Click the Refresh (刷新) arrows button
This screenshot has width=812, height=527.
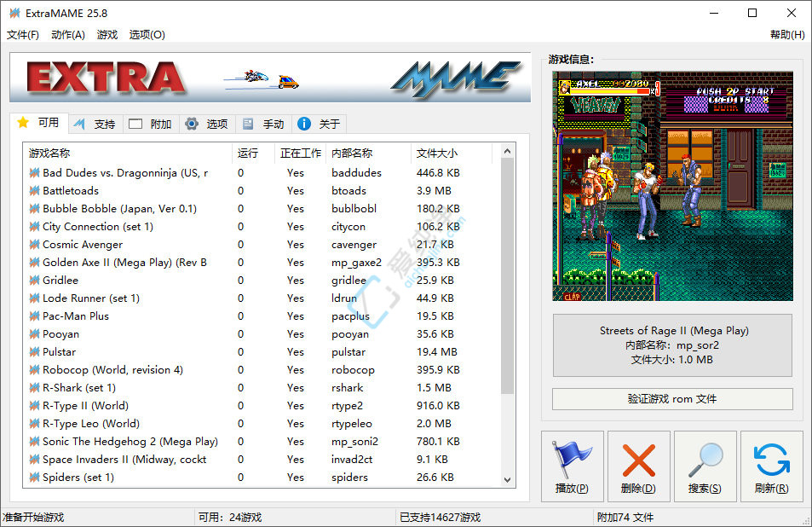(771, 466)
